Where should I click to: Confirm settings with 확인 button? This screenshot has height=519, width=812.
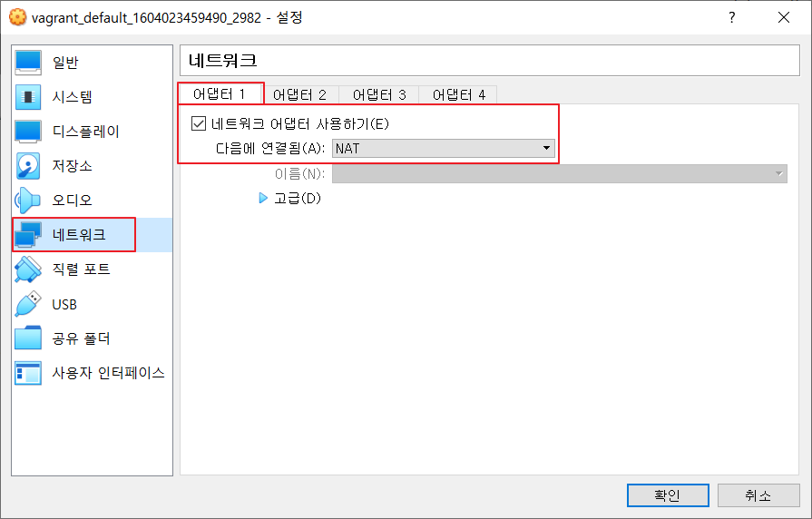(668, 495)
